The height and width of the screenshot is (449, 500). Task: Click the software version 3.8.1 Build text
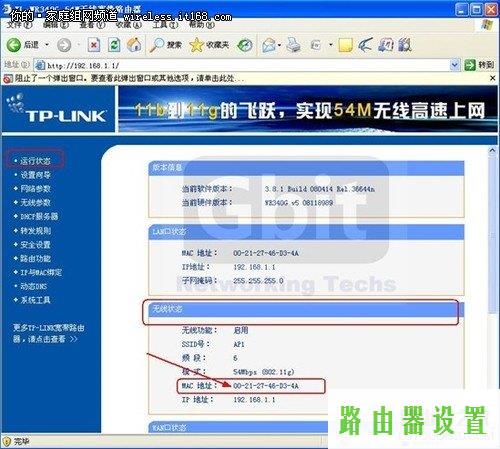click(320, 189)
